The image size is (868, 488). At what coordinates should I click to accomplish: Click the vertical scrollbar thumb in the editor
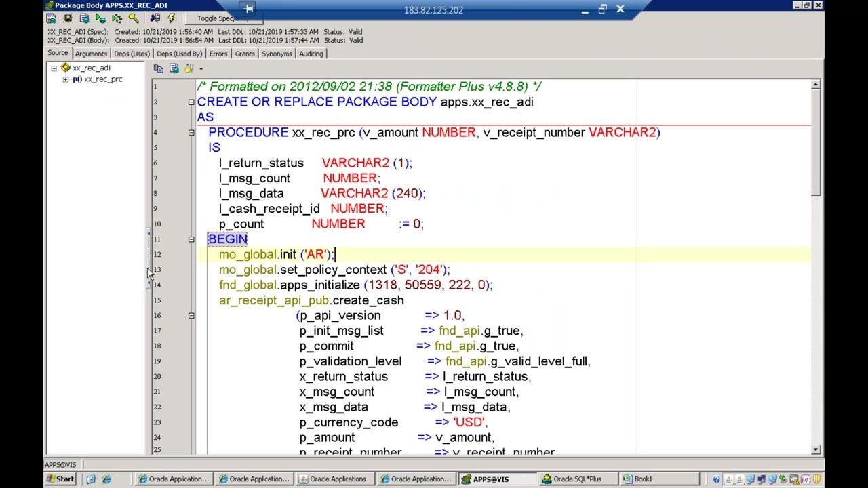click(815, 143)
